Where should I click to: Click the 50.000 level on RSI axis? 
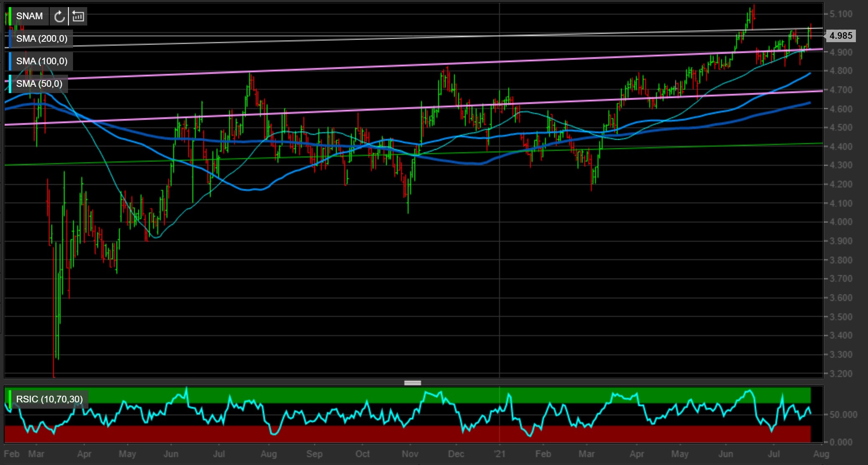(x=843, y=414)
